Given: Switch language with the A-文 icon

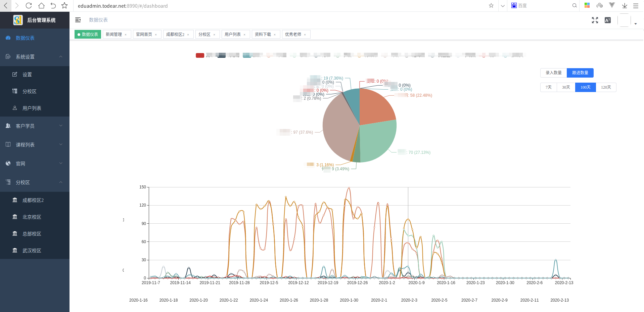Looking at the screenshot, I should tap(608, 20).
